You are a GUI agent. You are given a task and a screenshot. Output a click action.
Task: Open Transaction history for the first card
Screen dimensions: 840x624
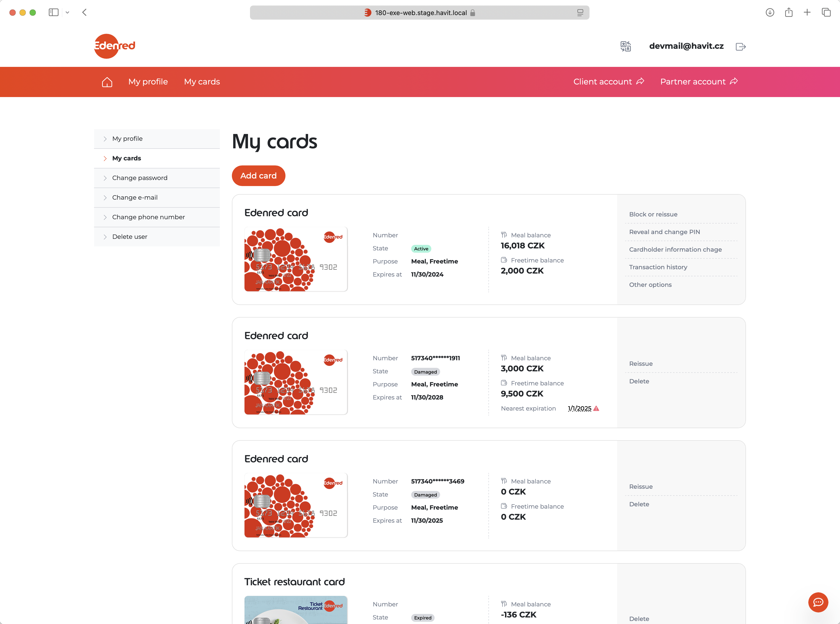click(x=658, y=267)
